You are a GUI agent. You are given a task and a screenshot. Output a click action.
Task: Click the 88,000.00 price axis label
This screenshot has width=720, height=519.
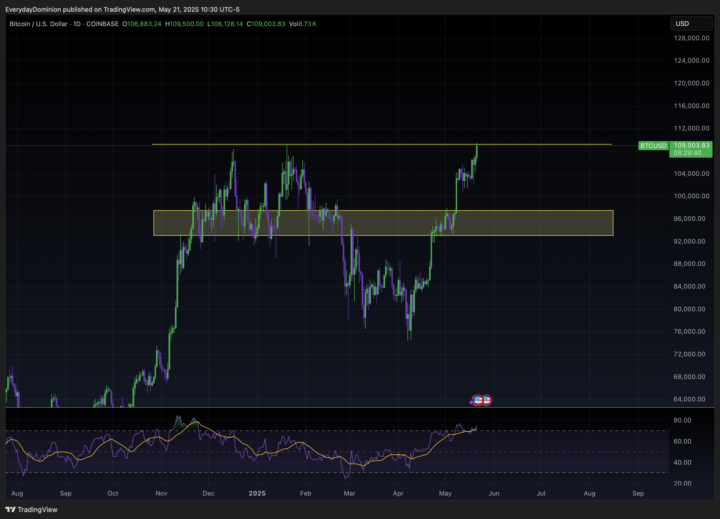[x=689, y=264]
